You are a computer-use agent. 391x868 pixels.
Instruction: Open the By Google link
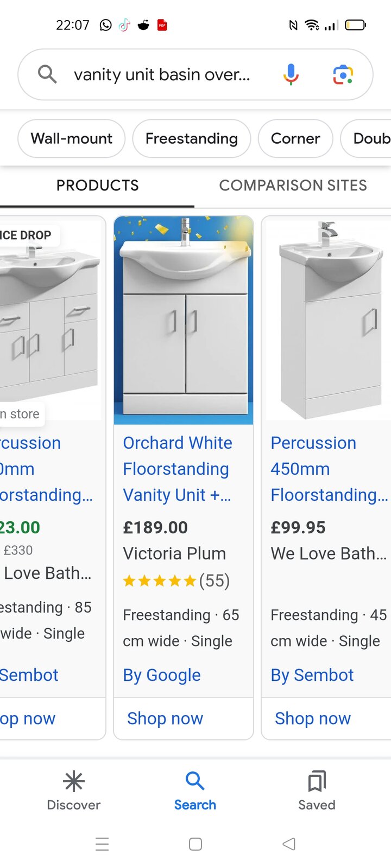(x=162, y=675)
